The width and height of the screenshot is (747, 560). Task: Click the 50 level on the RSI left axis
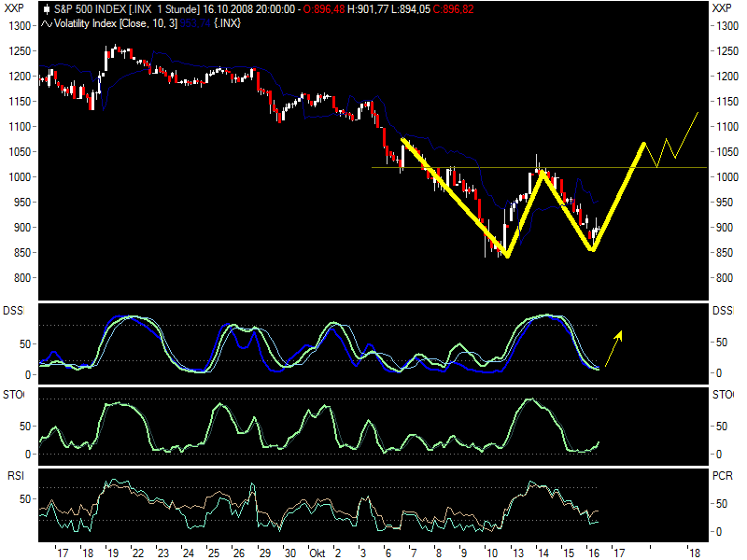25,499
